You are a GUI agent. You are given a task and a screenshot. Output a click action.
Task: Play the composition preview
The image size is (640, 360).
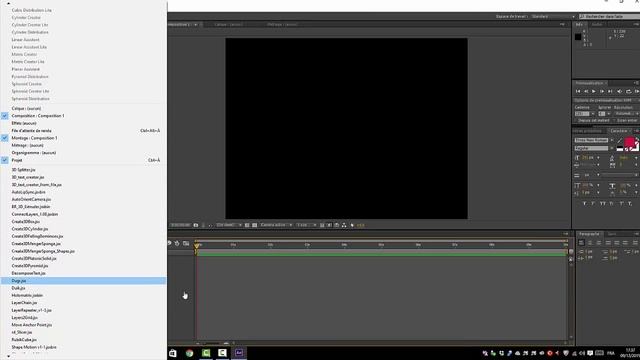(x=594, y=91)
